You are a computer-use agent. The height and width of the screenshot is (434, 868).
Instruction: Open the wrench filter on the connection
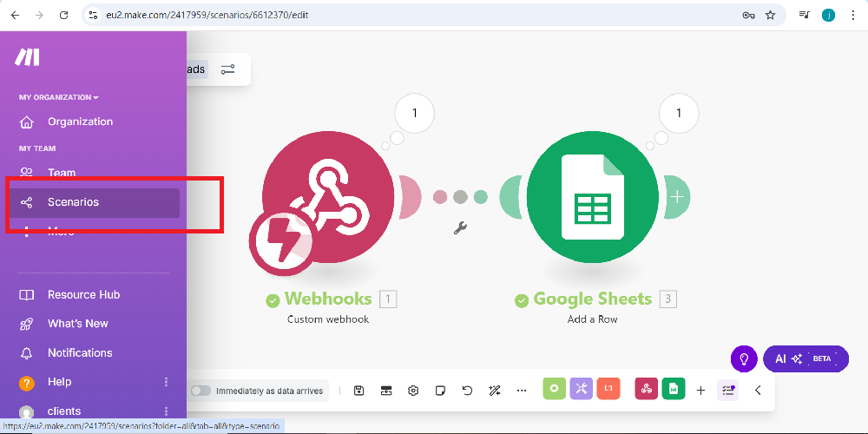pos(460,227)
